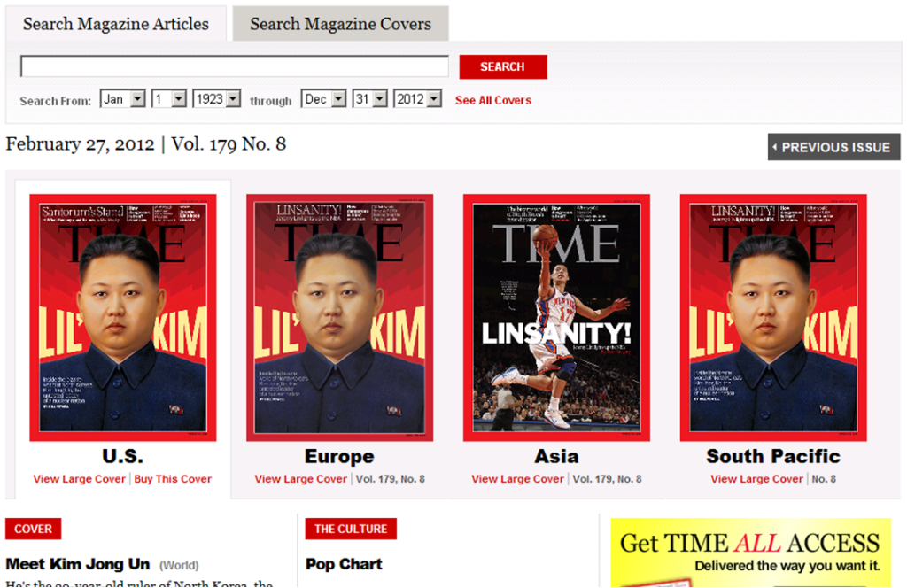
Task: Switch to Search Magazine Articles tab
Action: [x=116, y=24]
